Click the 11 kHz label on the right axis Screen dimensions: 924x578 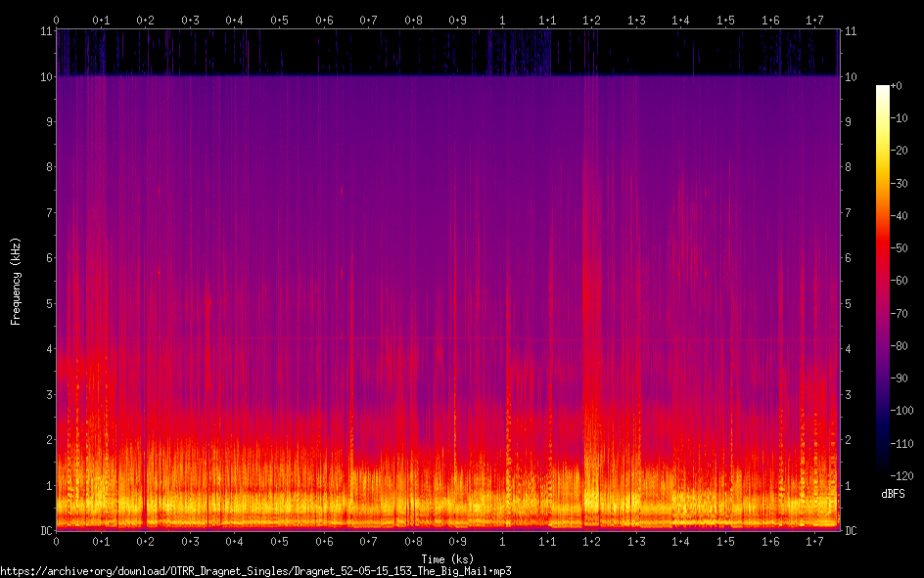[850, 31]
